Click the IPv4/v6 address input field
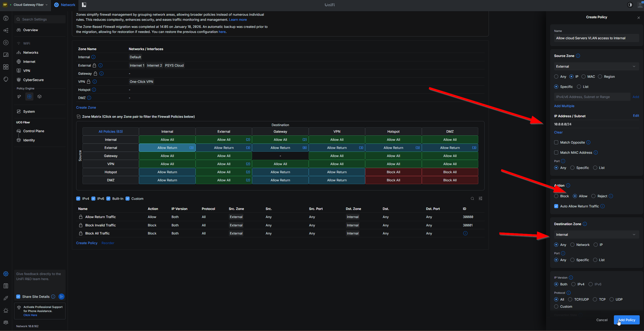 [592, 97]
